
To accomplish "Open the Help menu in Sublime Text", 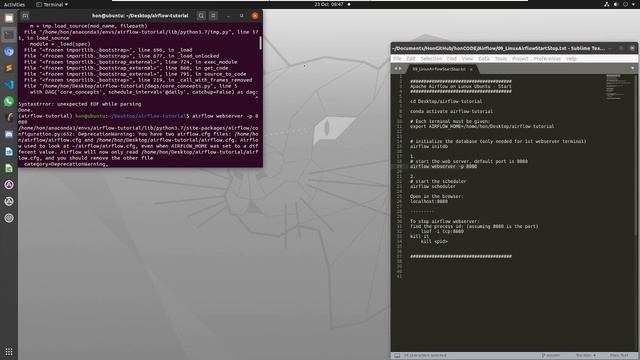I will pyautogui.click(x=571, y=59).
